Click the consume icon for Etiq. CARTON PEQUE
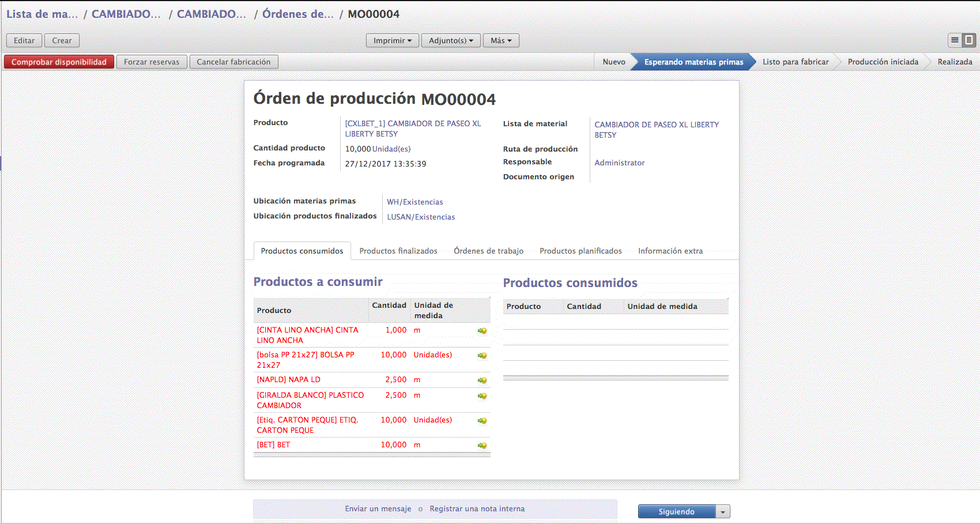The height and width of the screenshot is (524, 980). click(x=482, y=421)
